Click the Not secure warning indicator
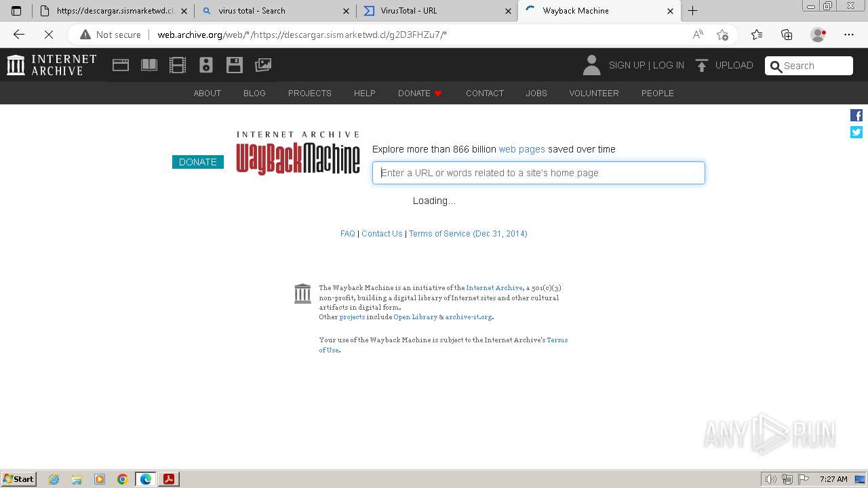868x488 pixels. click(111, 35)
